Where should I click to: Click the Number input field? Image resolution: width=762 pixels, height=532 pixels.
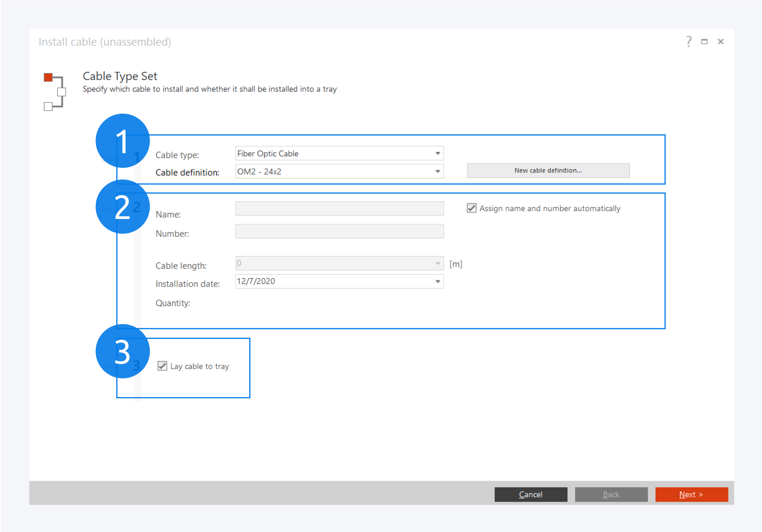click(x=339, y=231)
